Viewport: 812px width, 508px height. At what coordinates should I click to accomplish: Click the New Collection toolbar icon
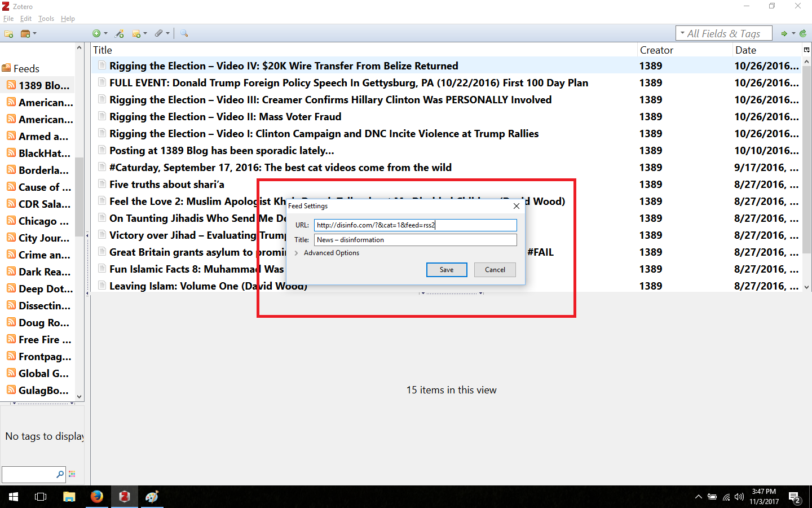click(x=8, y=34)
